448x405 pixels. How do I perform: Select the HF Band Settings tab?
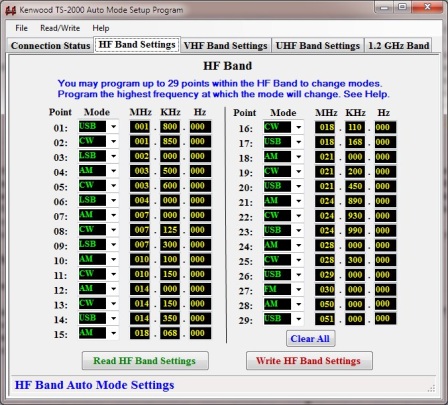(x=137, y=45)
